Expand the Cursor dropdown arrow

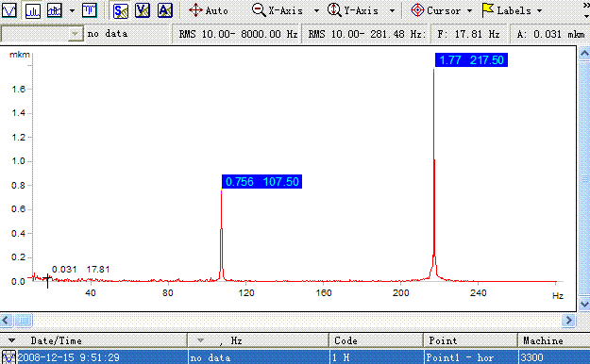[469, 11]
